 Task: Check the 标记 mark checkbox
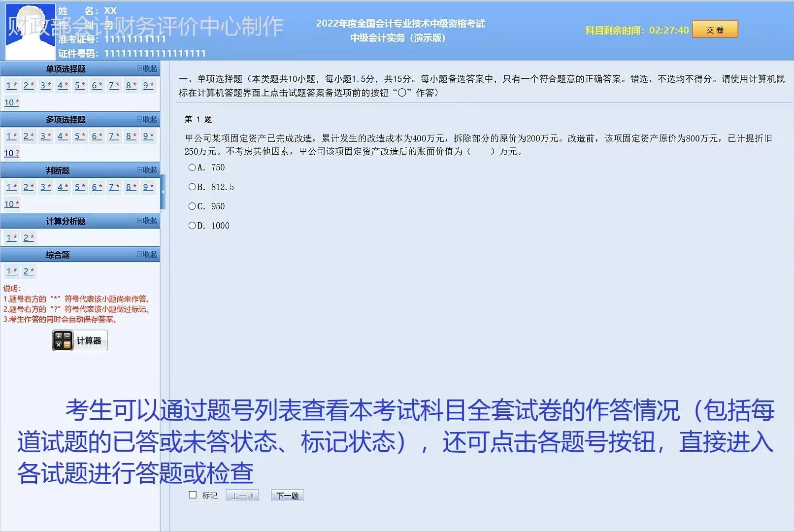pyautogui.click(x=193, y=495)
